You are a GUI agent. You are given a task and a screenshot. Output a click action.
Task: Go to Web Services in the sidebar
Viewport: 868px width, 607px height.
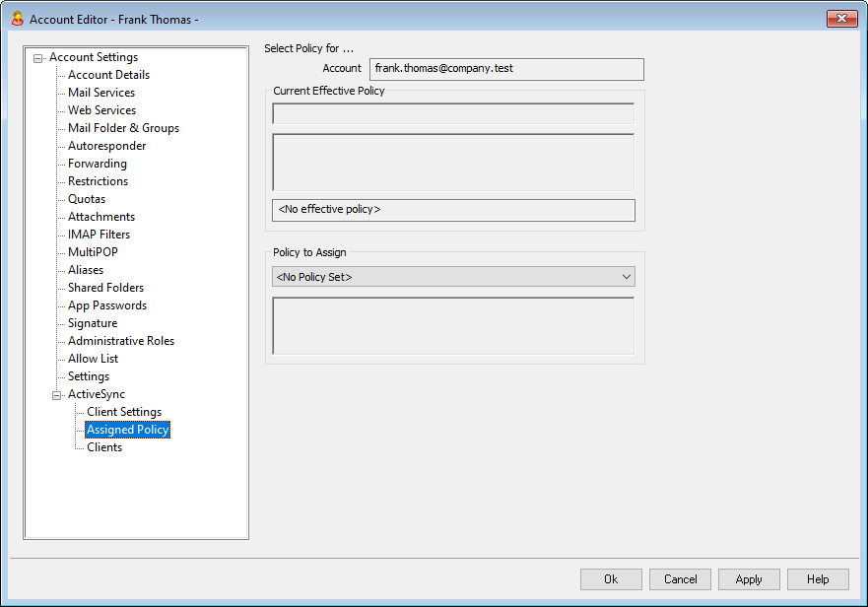click(x=101, y=110)
